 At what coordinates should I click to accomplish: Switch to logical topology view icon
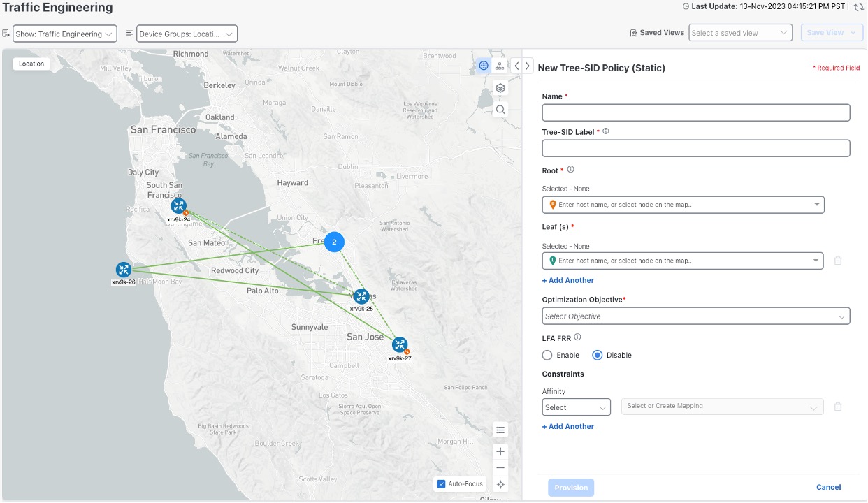(500, 66)
